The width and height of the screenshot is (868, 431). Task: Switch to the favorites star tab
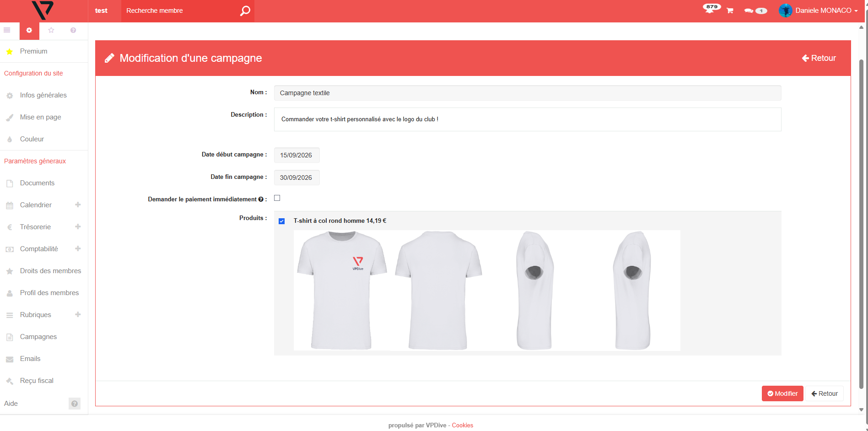[x=51, y=30]
